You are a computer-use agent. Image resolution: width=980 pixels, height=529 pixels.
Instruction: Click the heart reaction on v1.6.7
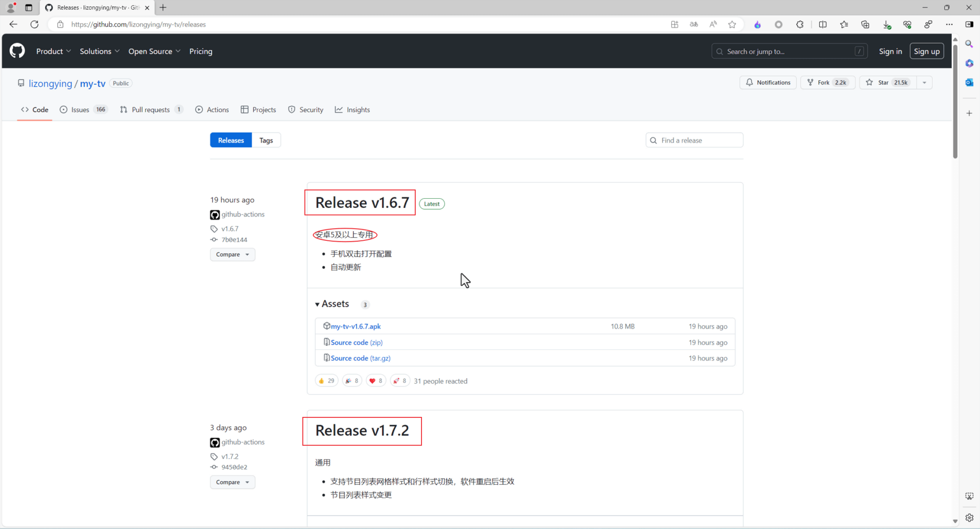click(x=376, y=381)
